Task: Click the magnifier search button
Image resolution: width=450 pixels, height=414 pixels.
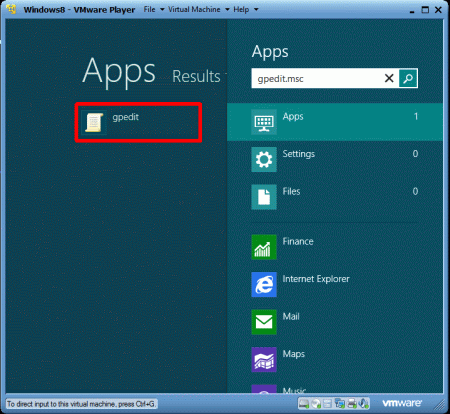Action: (x=408, y=79)
